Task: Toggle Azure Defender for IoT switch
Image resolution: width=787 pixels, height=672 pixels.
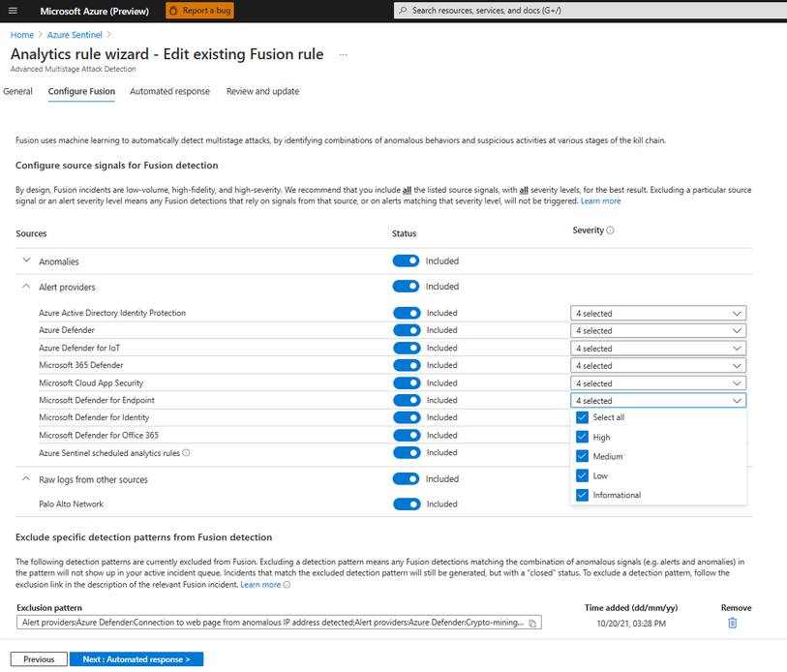Action: pyautogui.click(x=407, y=348)
